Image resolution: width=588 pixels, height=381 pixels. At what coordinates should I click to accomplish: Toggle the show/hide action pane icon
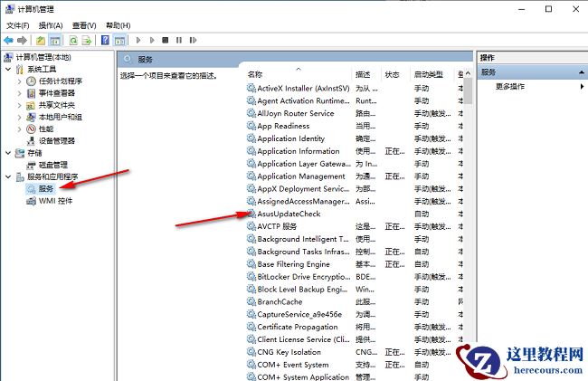(x=119, y=40)
